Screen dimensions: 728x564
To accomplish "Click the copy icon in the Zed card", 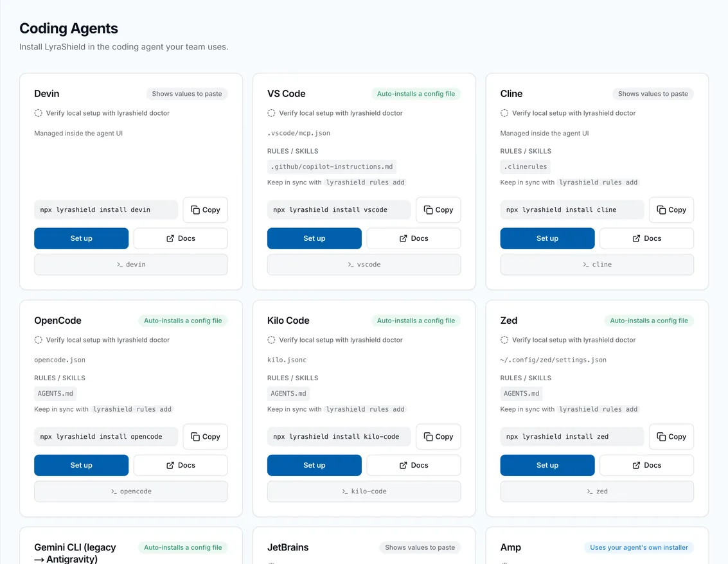I will (661, 437).
